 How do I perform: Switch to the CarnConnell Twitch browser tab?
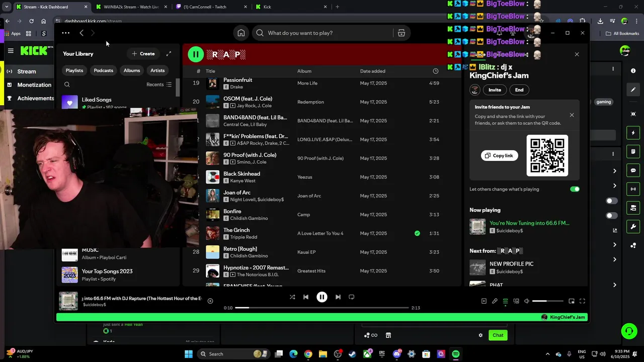click(x=211, y=7)
